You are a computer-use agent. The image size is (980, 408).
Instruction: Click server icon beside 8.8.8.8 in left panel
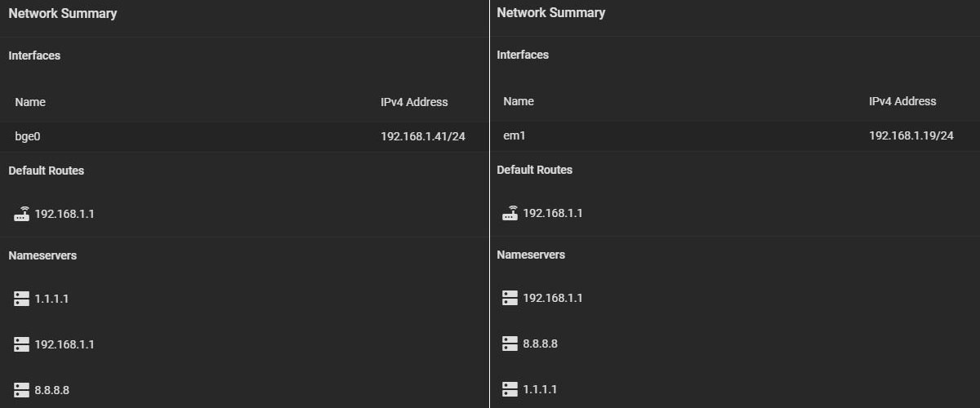(x=22, y=390)
